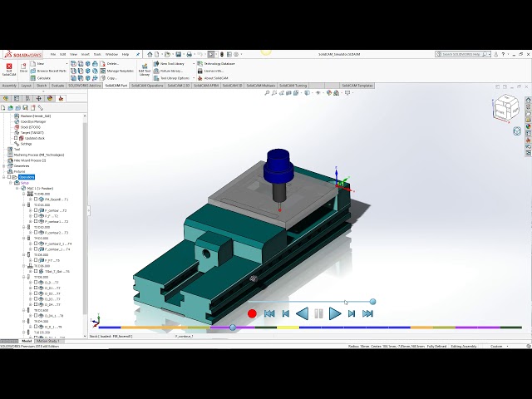Open the Tools menu
Image resolution: width=532 pixels, height=399 pixels.
(97, 54)
